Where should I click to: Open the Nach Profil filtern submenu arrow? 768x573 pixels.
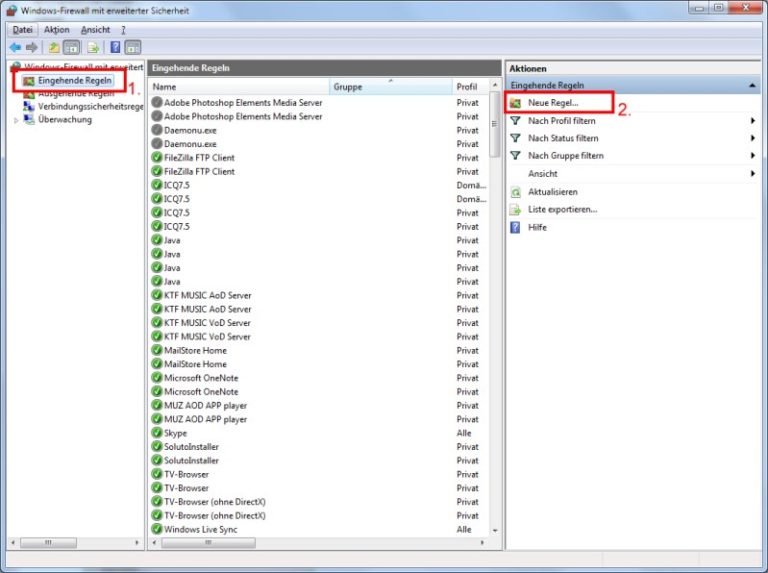pos(752,121)
